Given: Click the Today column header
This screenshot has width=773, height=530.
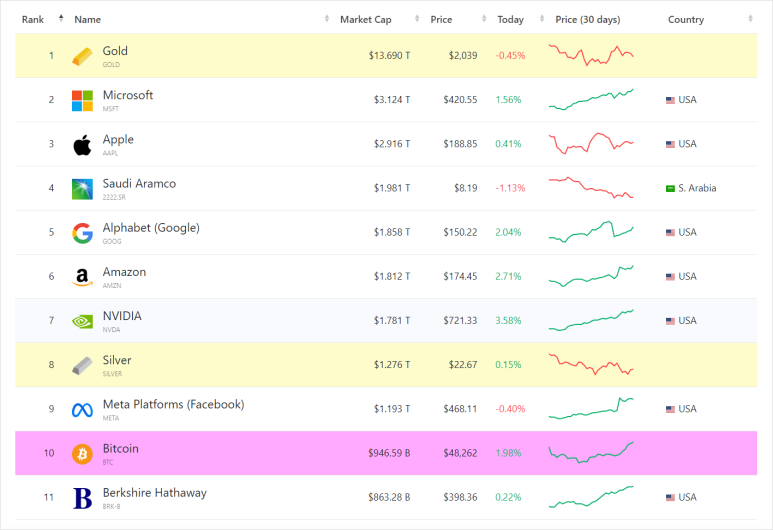Looking at the screenshot, I should (x=510, y=19).
